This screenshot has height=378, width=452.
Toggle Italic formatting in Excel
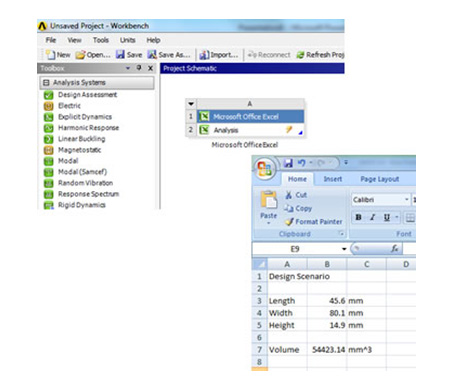click(x=373, y=217)
